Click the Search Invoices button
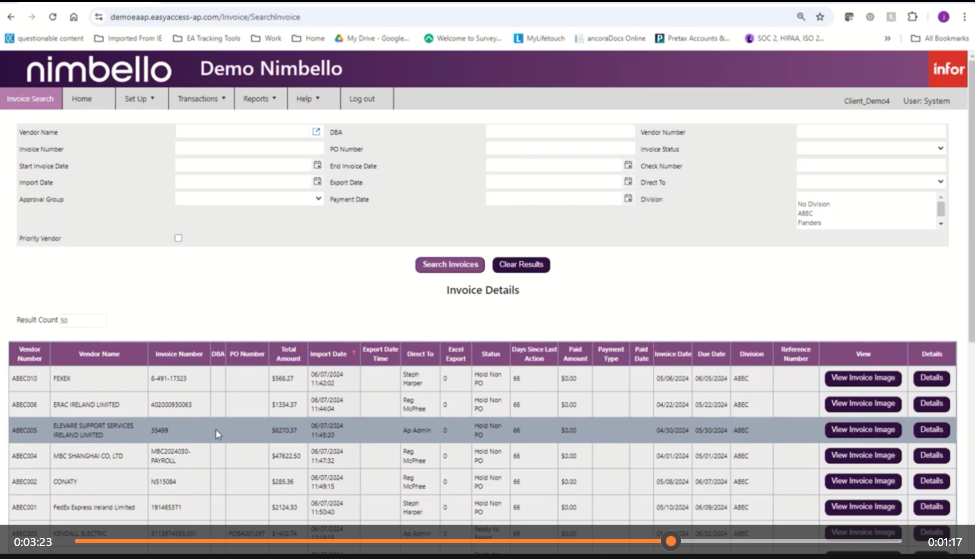Viewport: 975px width, 559px height. (x=450, y=265)
